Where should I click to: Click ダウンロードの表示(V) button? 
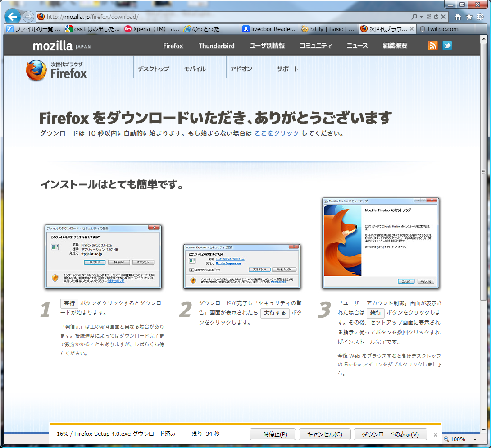tap(391, 434)
